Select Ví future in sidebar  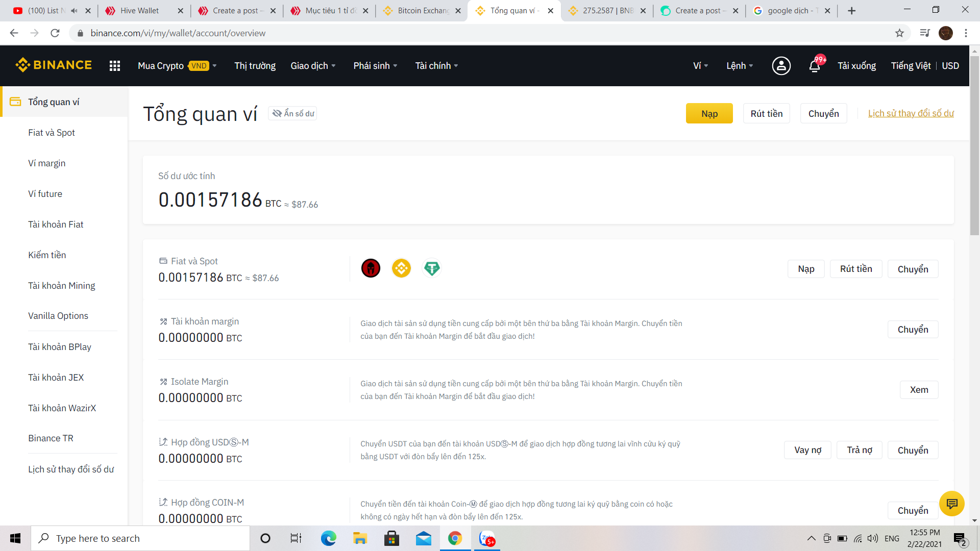(64, 193)
